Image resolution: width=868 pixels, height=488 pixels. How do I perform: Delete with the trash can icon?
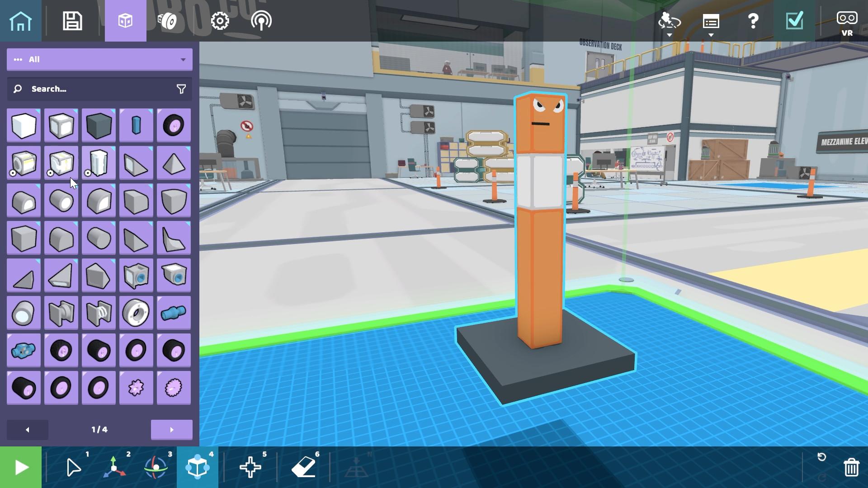coord(851,467)
